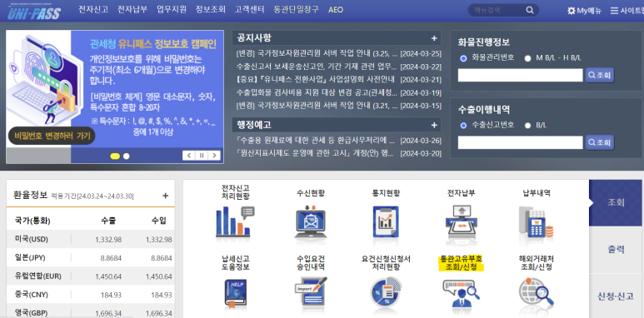This screenshot has width=644, height=318.
Task: Open the 납세신고 도움정보 help book icon
Action: click(x=235, y=294)
